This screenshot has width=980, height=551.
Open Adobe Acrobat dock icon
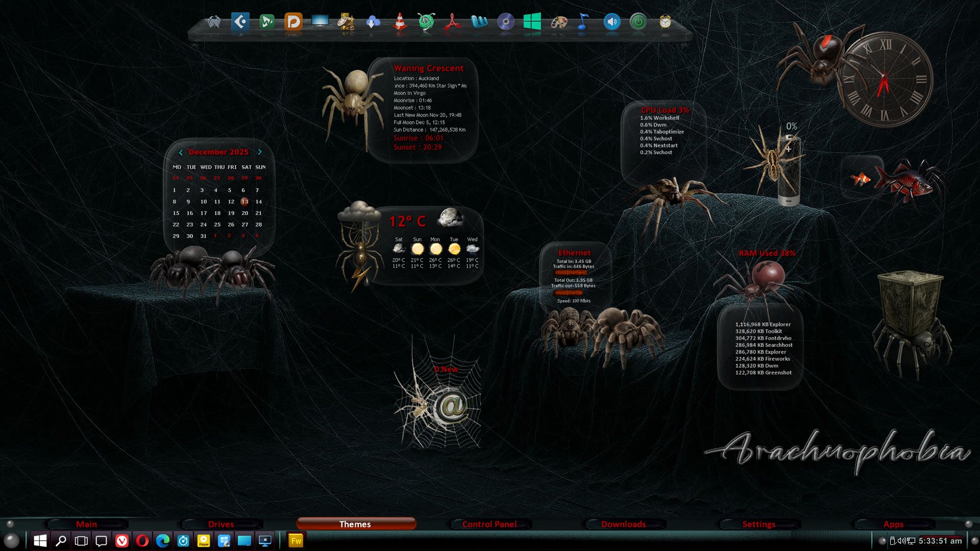(452, 22)
